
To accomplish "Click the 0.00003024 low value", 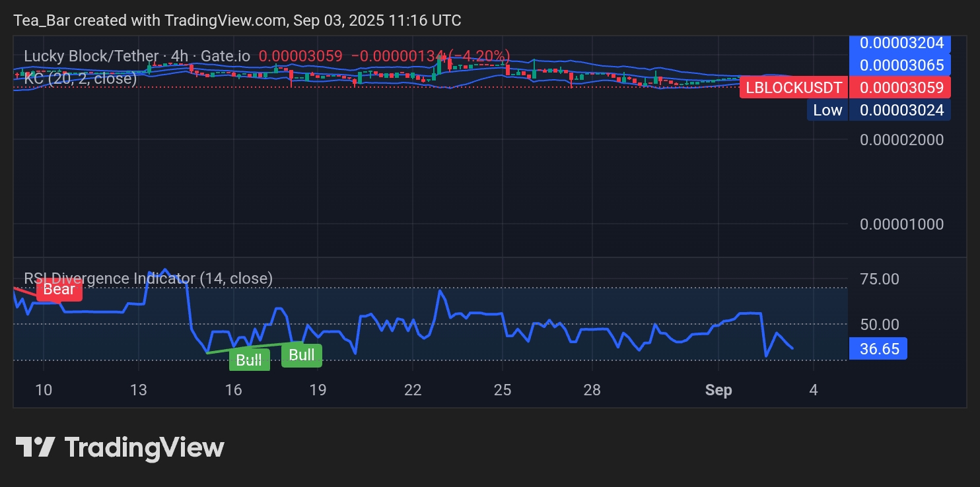I will click(x=900, y=110).
